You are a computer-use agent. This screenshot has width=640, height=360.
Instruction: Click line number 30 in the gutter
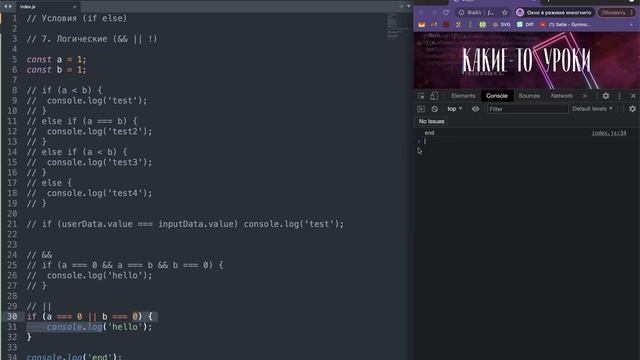click(x=12, y=317)
